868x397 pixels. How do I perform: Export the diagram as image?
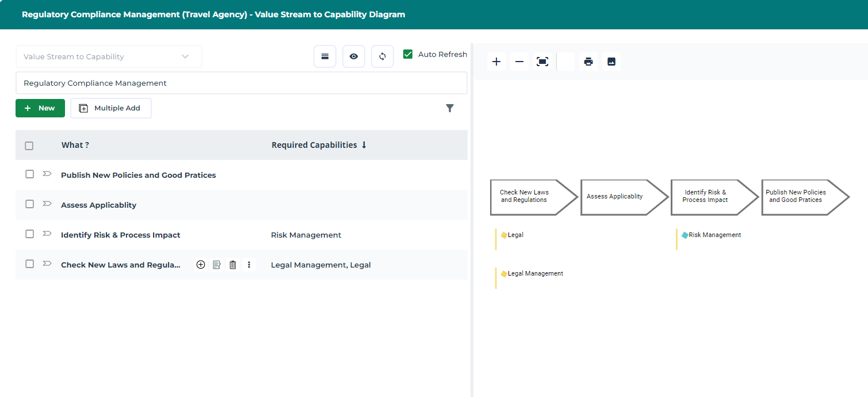click(x=611, y=62)
